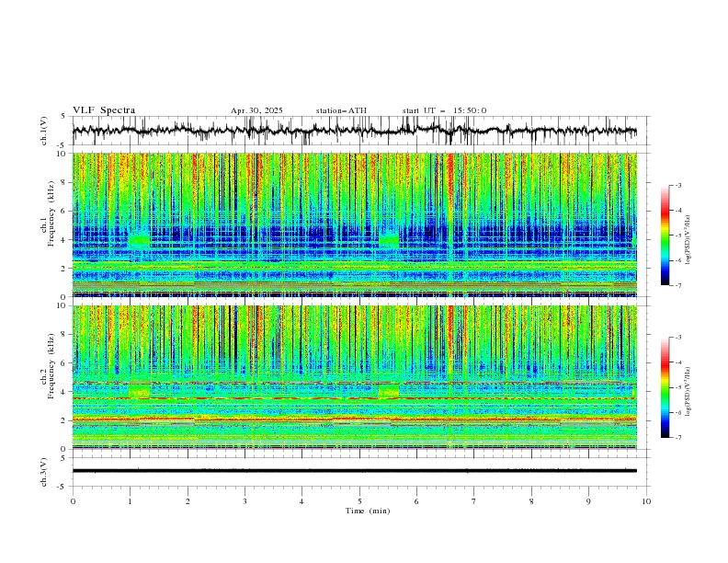
Task: Select the date "Apr. 30, 2025"
Action: 256,110
